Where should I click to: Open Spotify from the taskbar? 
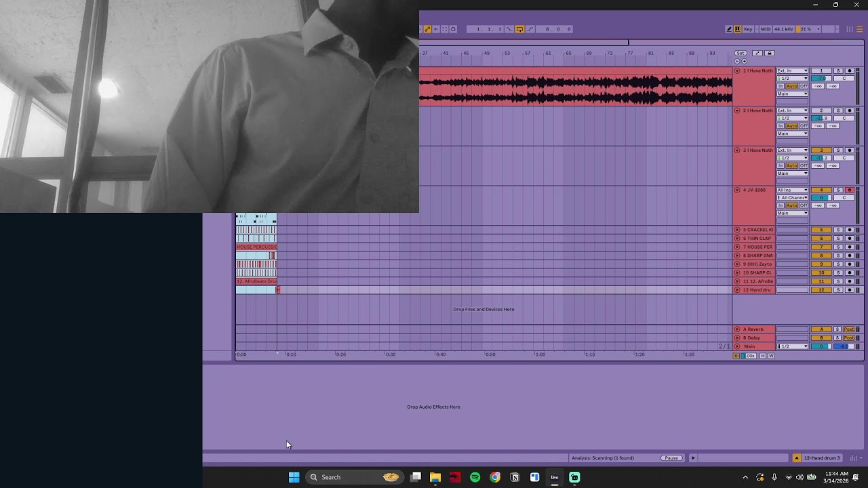pyautogui.click(x=475, y=477)
